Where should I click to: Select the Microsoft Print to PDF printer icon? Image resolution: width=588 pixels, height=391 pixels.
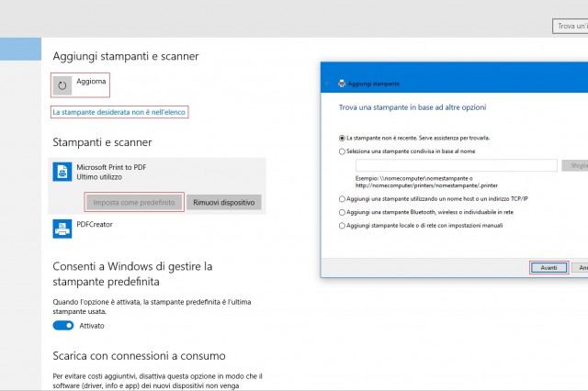click(62, 172)
